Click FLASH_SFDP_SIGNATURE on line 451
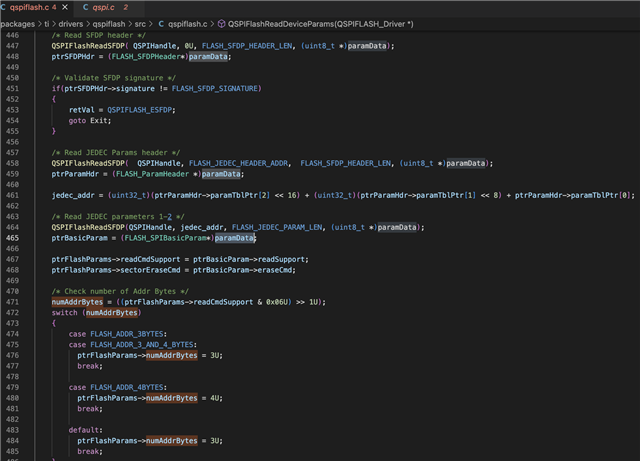 coord(215,89)
